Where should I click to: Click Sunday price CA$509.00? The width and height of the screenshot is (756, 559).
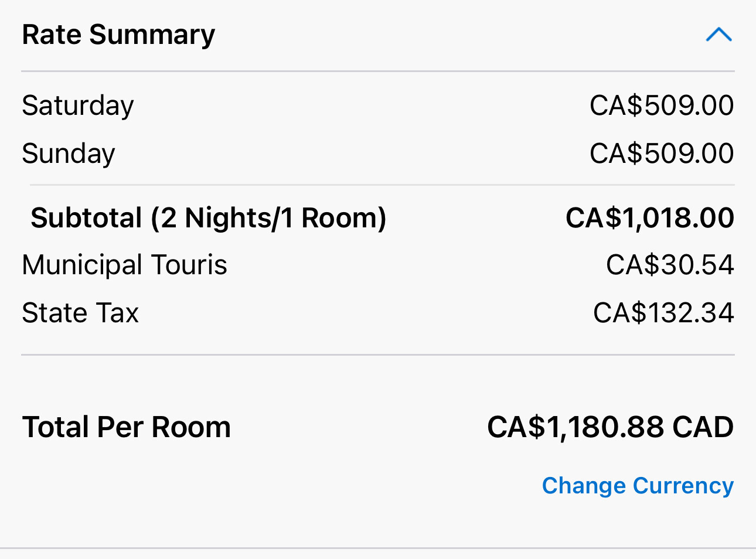(662, 154)
